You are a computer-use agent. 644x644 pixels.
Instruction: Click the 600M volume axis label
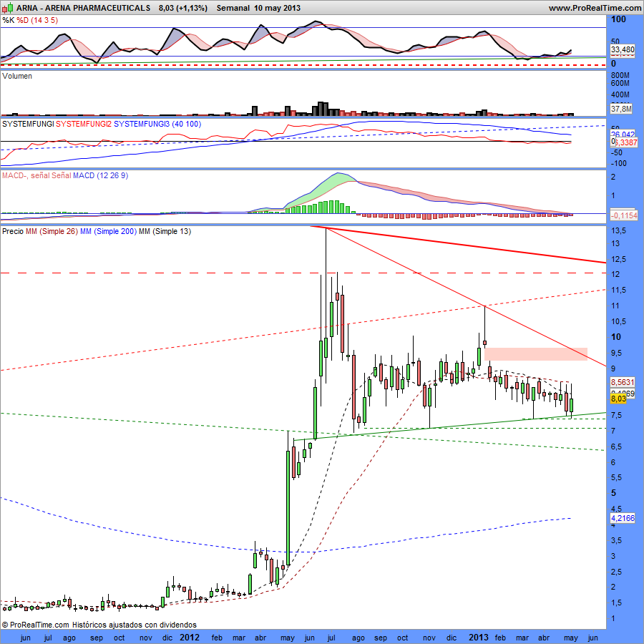coord(620,84)
